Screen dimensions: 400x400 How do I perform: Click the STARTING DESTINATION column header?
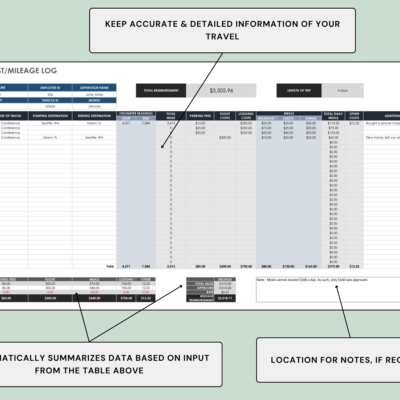point(50,116)
